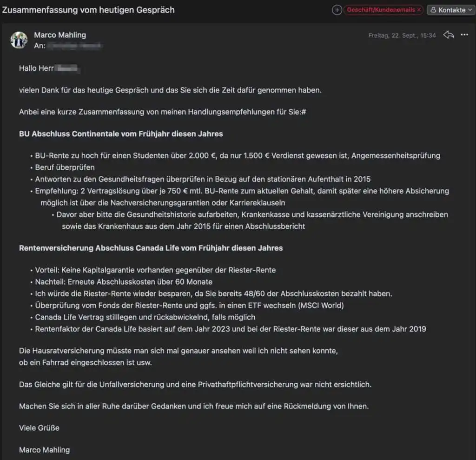Click the Hallo Herr greeting line
This screenshot has height=460, width=476.
pos(37,68)
